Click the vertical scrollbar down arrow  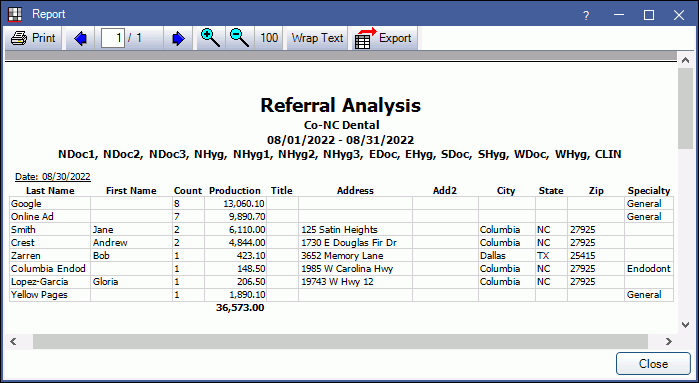(x=686, y=325)
